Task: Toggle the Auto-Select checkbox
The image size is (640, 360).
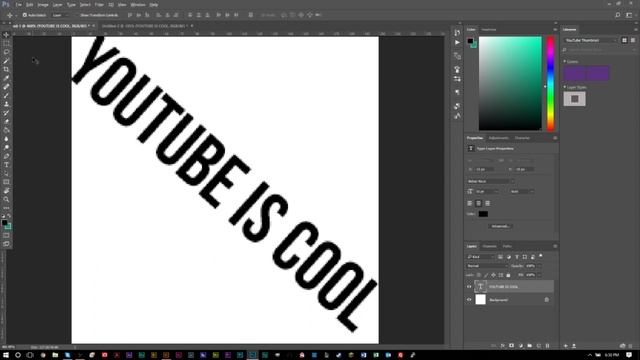Action: tap(24, 15)
